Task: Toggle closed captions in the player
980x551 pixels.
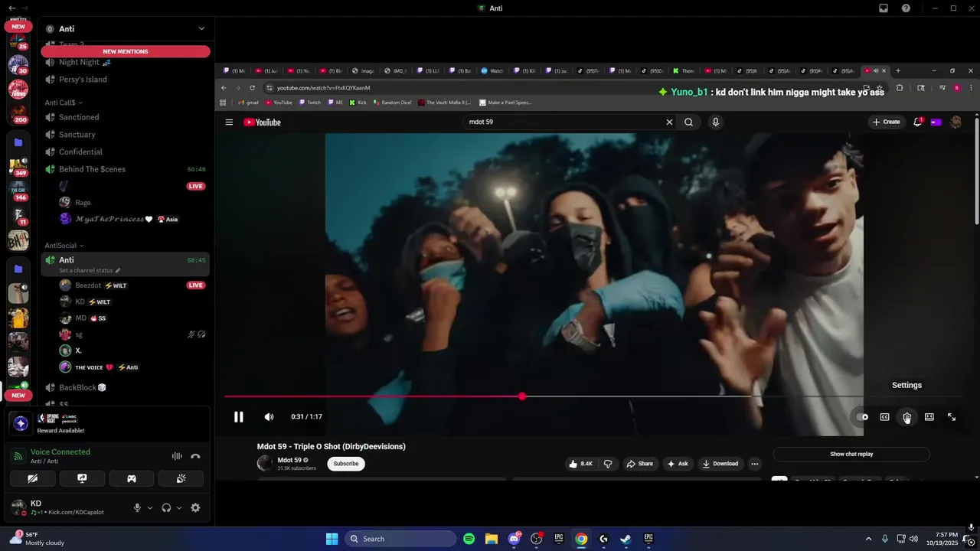Action: pos(884,417)
